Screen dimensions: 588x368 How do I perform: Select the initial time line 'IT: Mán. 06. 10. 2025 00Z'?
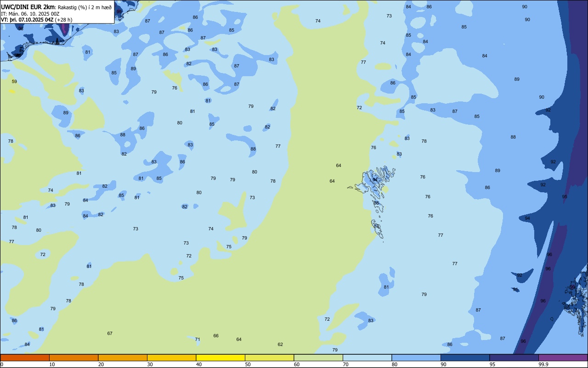[30, 14]
